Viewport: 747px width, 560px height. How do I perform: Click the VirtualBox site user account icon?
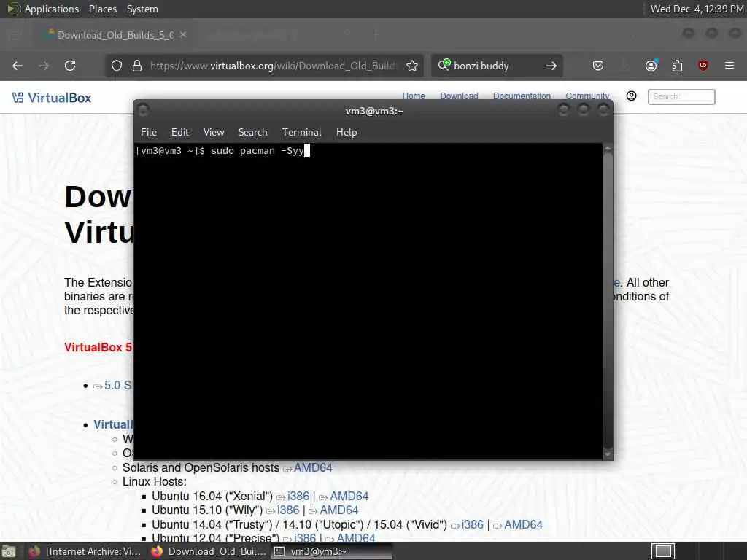click(x=631, y=96)
